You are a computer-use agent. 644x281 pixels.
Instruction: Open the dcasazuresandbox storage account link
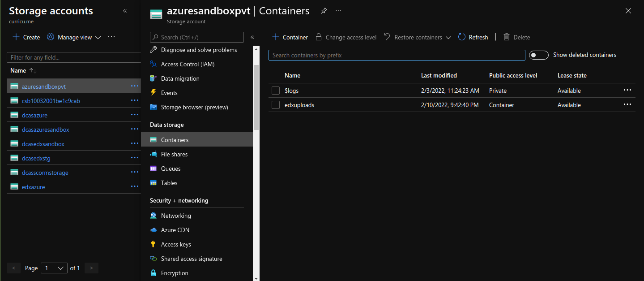[46, 130]
